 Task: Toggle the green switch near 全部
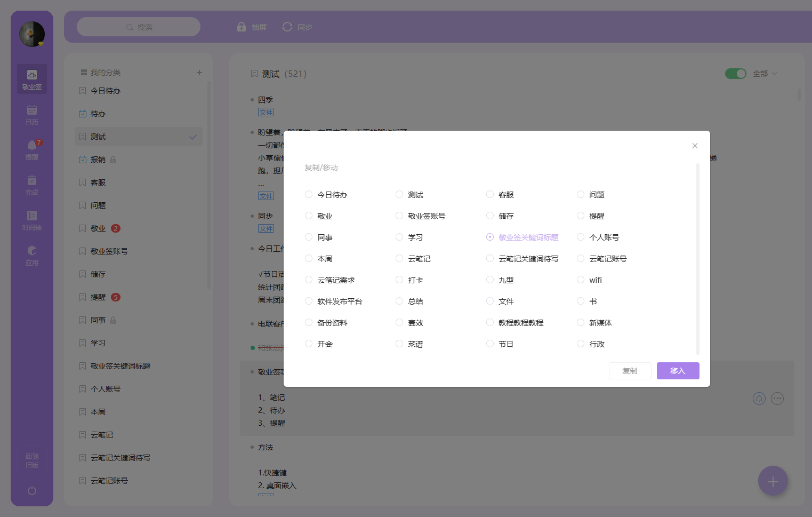736,74
